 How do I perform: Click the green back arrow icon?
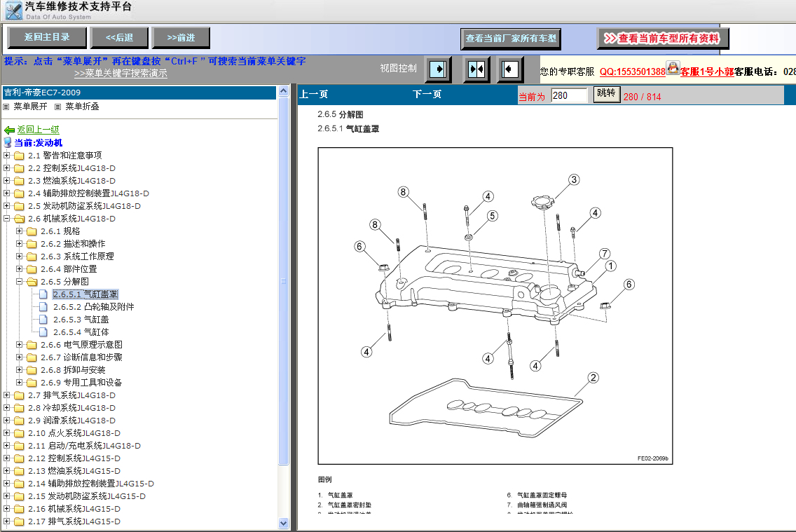pyautogui.click(x=9, y=130)
